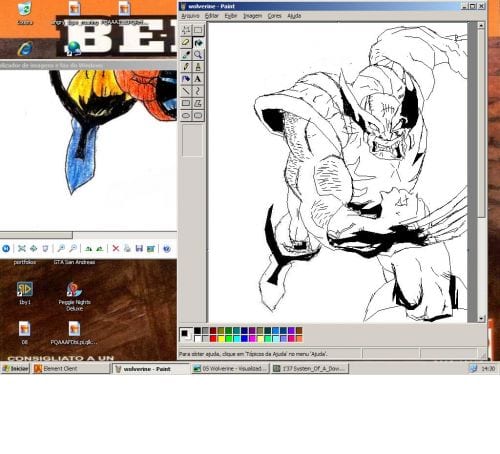Open the Lixeira recycle bin desktop icon
This screenshot has width=500, height=454.
pos(25,13)
